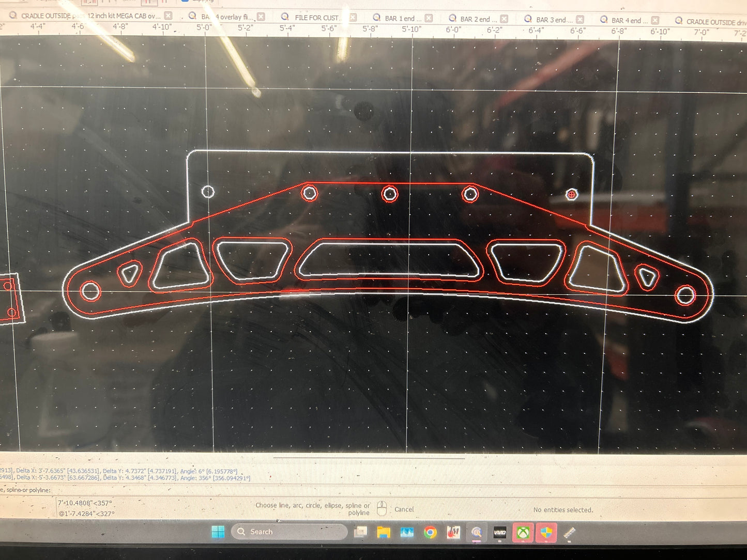This screenshot has width=747, height=560.
Task: Close the FILE FOR CUST tab
Action: click(x=353, y=18)
